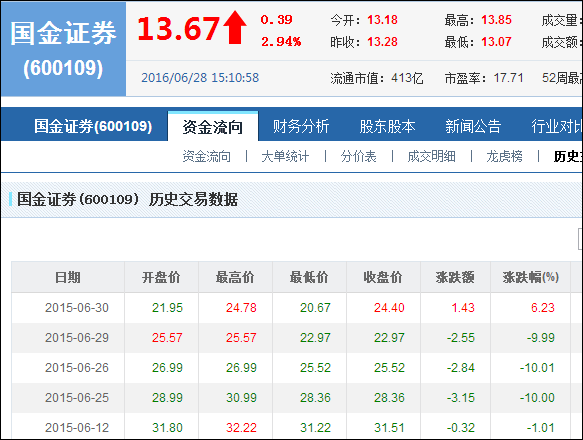Click the 国金证券 (600109) blue stock title box
The image size is (583, 440).
pos(63,49)
